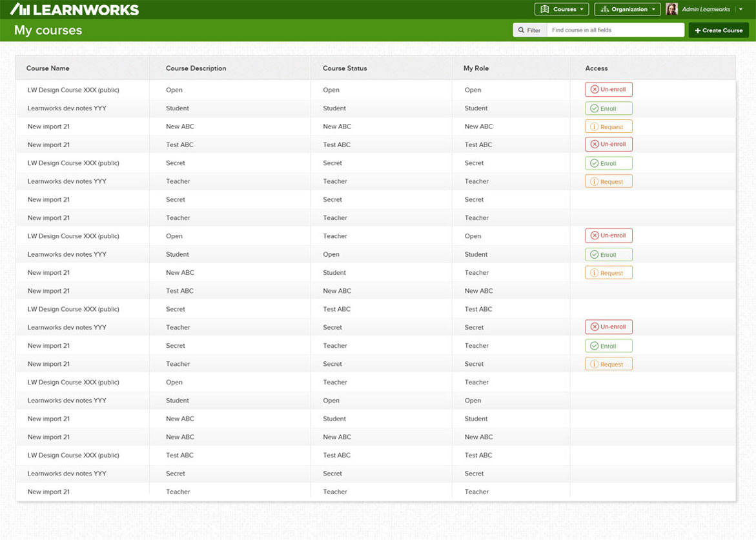Un-enroll from LW Design course with Open status
The height and width of the screenshot is (540, 756).
pyautogui.click(x=608, y=90)
